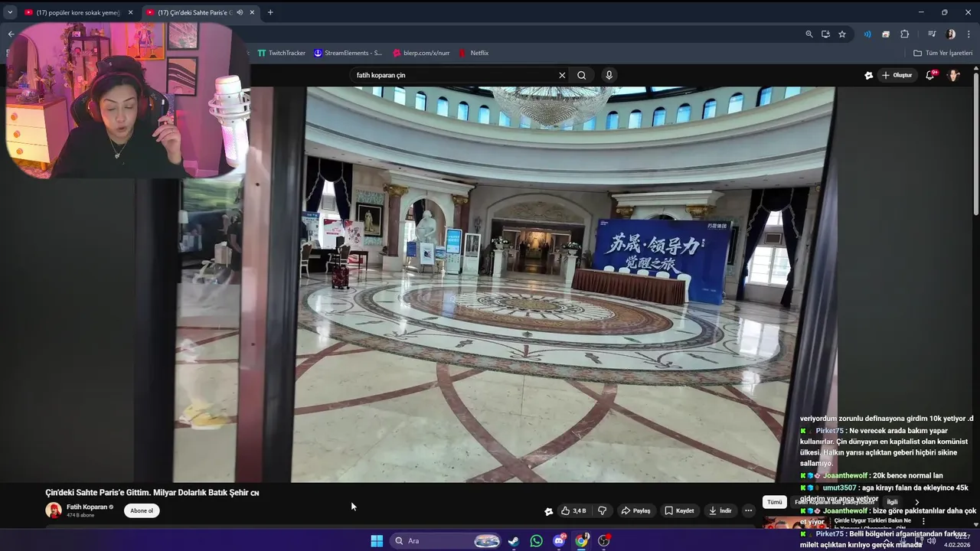Open the Windows Start menu
The width and height of the screenshot is (980, 551).
[x=377, y=541]
